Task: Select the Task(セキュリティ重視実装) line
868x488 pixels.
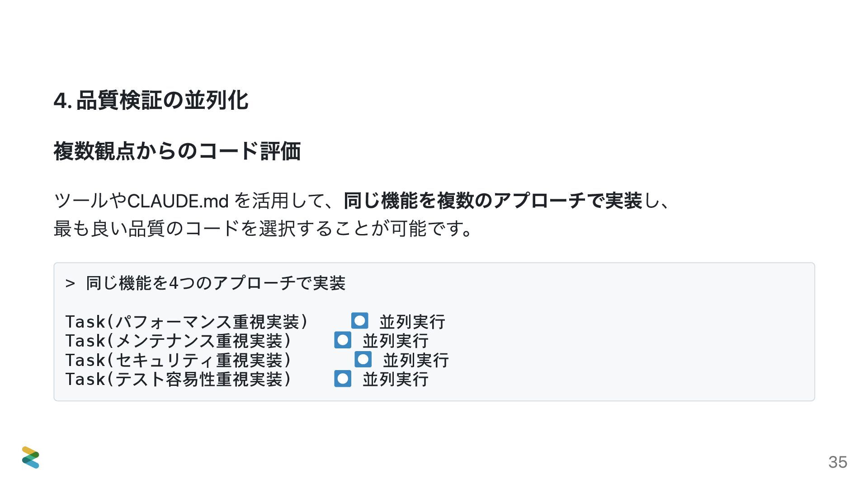Action: pos(178,360)
